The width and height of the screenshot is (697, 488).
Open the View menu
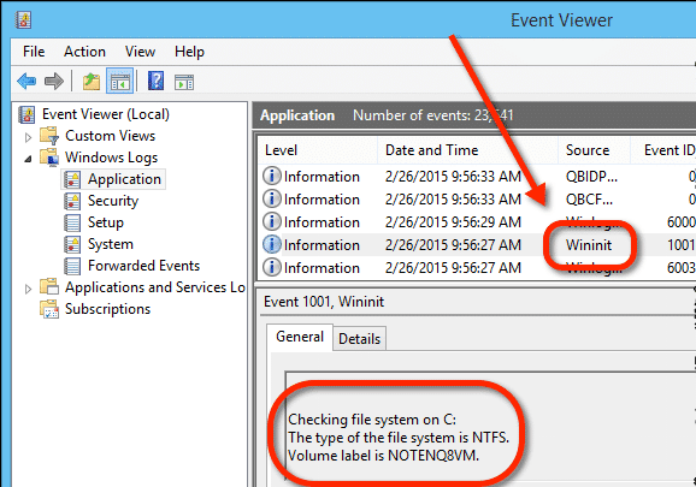(140, 52)
